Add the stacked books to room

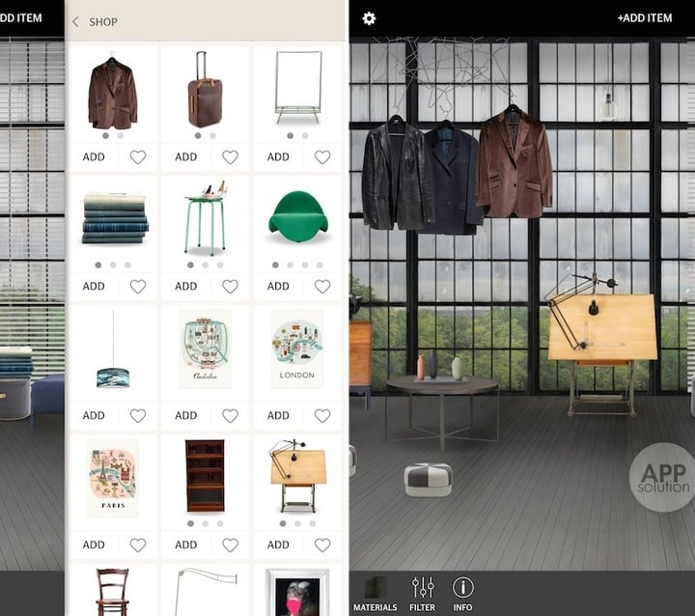94,286
